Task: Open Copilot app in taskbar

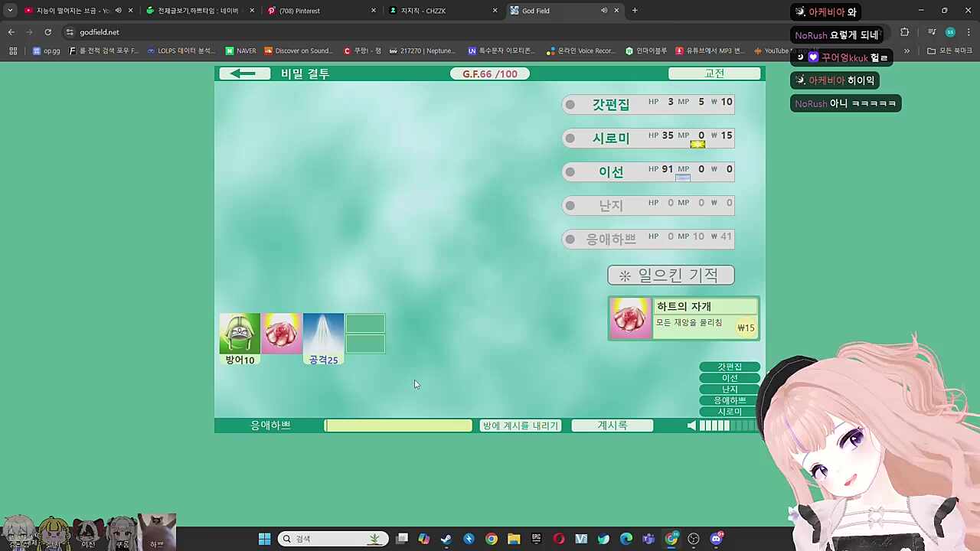Action: [424, 539]
